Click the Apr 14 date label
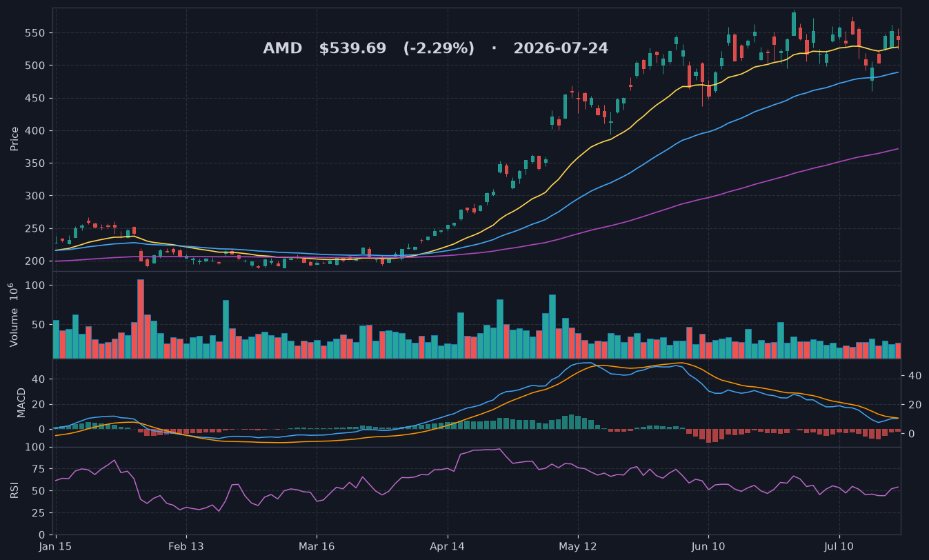929x560 pixels. click(448, 546)
